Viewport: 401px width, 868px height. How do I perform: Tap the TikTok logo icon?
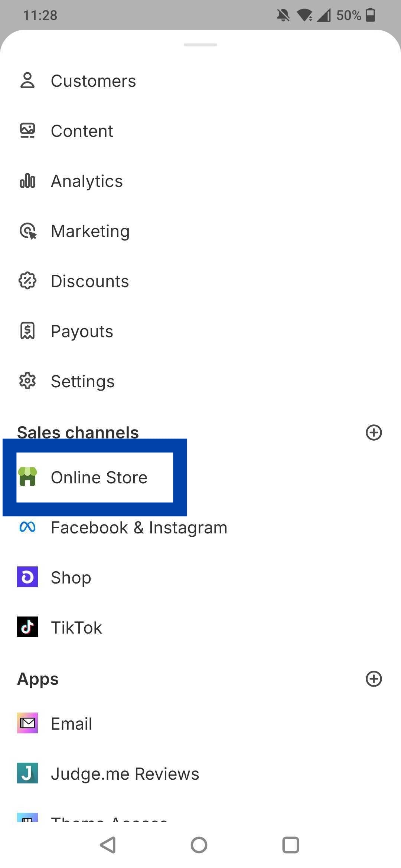point(27,627)
